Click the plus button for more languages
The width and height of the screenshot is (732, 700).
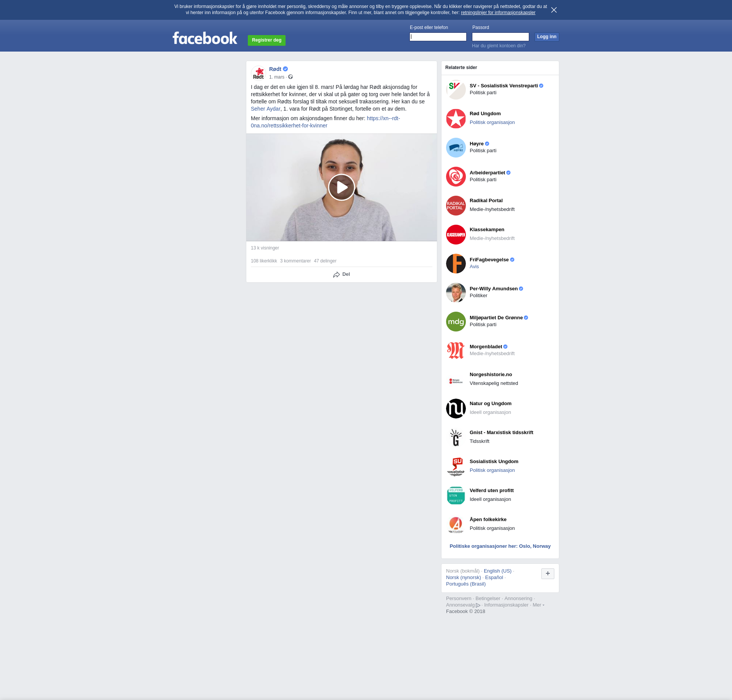(x=548, y=573)
